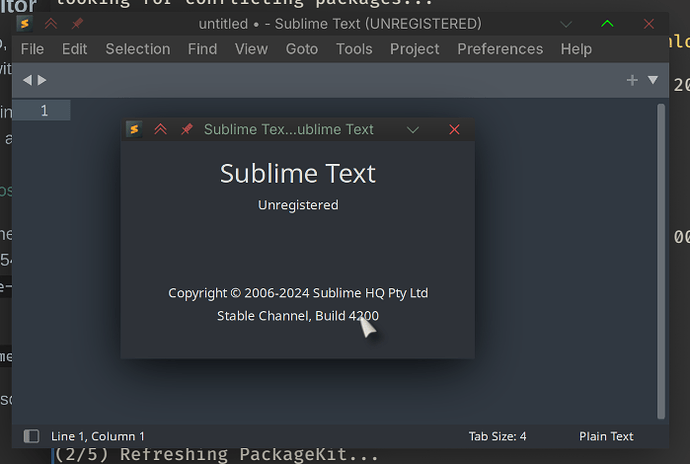Click the pin icon in About dialog title bar
The image size is (690, 464).
coord(186,129)
